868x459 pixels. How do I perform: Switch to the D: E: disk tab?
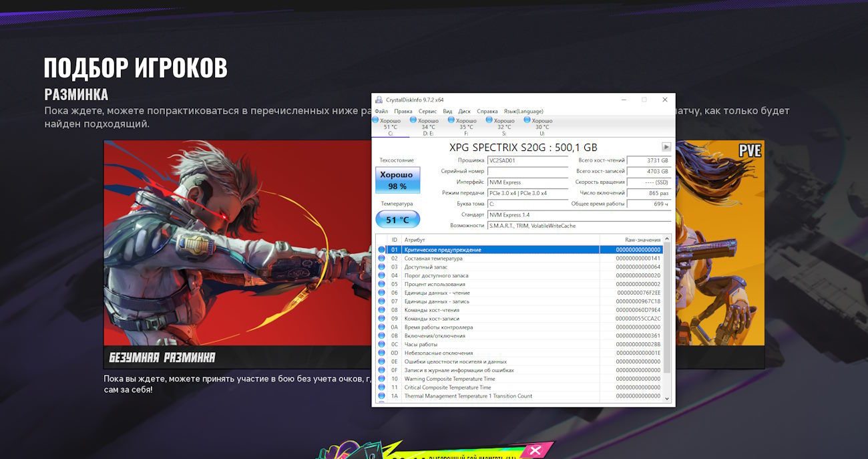[428, 126]
